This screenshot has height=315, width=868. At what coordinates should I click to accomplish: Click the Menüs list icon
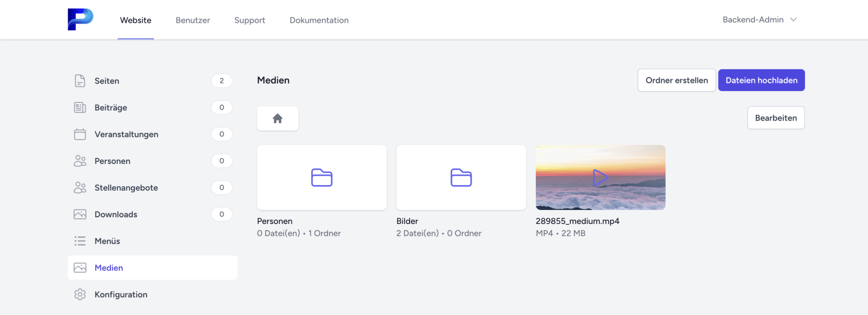(80, 241)
